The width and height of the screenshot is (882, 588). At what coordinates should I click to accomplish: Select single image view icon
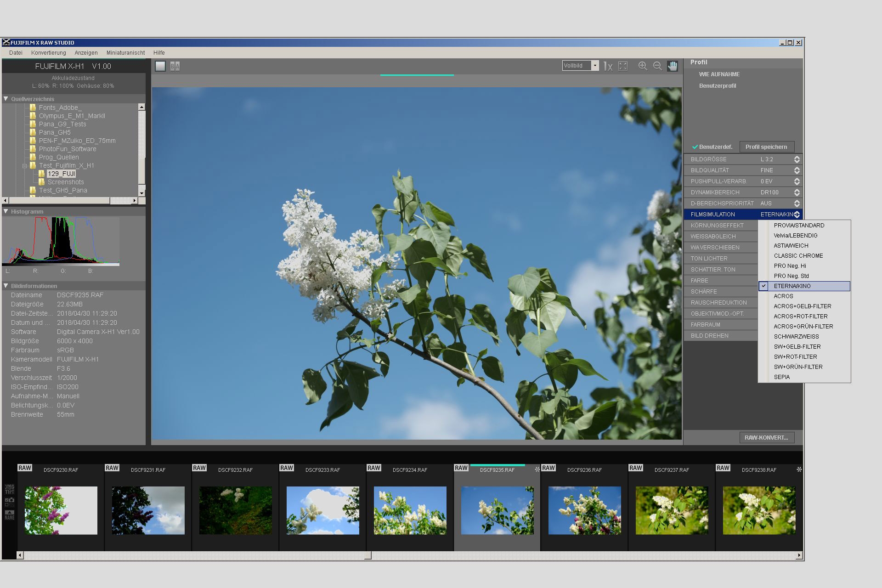(160, 66)
